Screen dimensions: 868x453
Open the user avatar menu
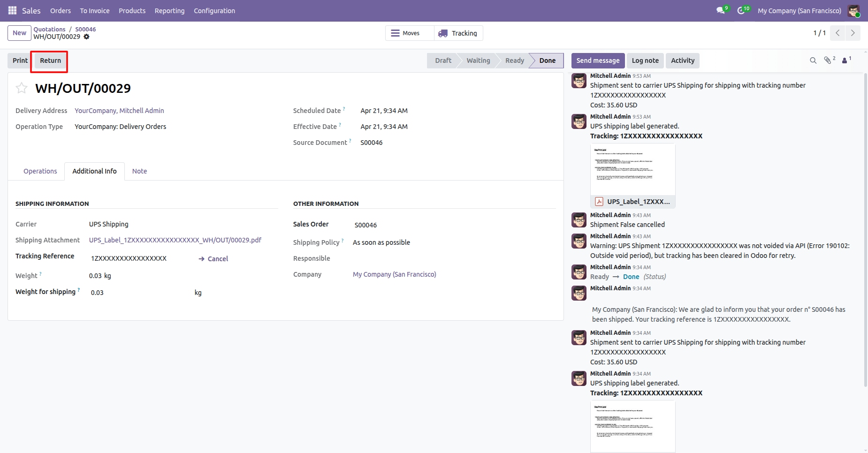tap(853, 10)
